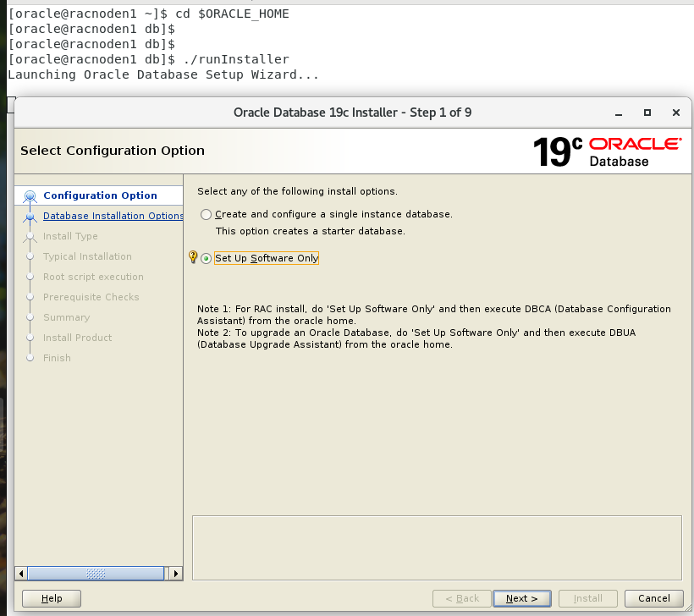Click the './runInstaller' command line in terminal
This screenshot has width=694, height=616.
[149, 59]
